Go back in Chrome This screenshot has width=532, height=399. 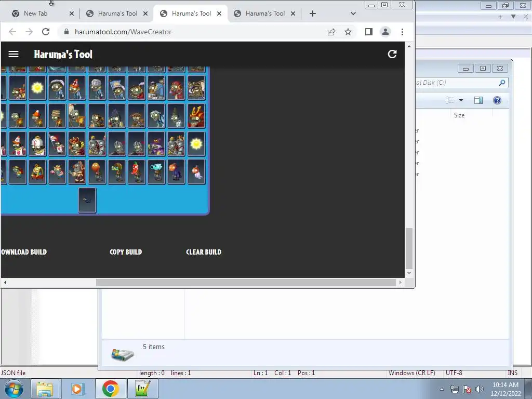[x=12, y=32]
